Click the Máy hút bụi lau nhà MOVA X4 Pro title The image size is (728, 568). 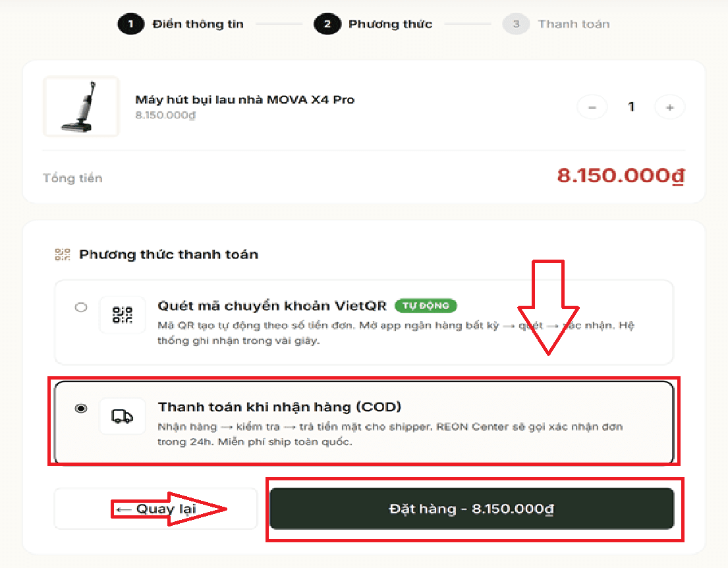[244, 100]
